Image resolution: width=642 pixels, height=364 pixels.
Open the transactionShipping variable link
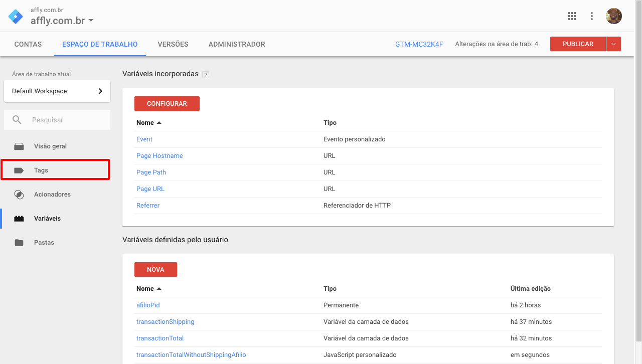[x=165, y=322]
